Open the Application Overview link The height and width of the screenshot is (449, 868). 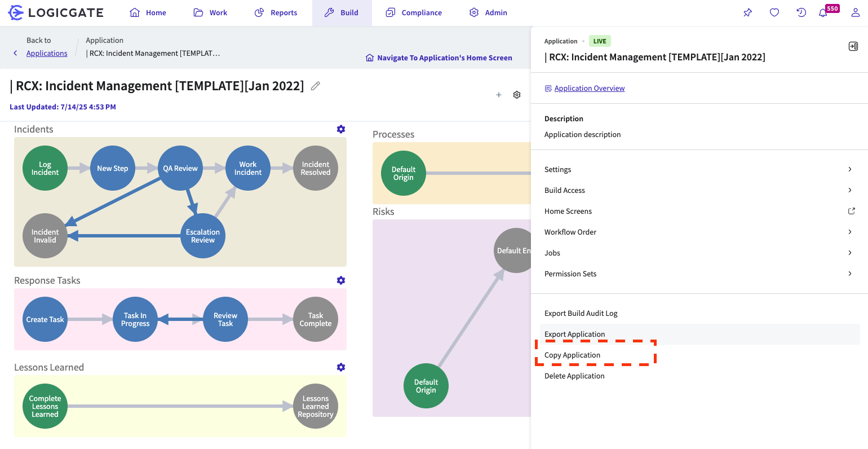pos(589,88)
